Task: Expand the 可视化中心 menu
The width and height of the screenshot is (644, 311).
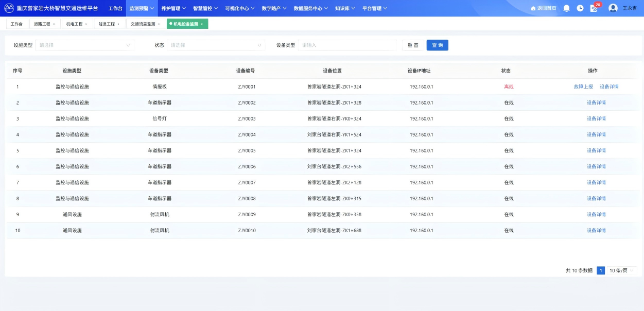Action: (x=239, y=8)
